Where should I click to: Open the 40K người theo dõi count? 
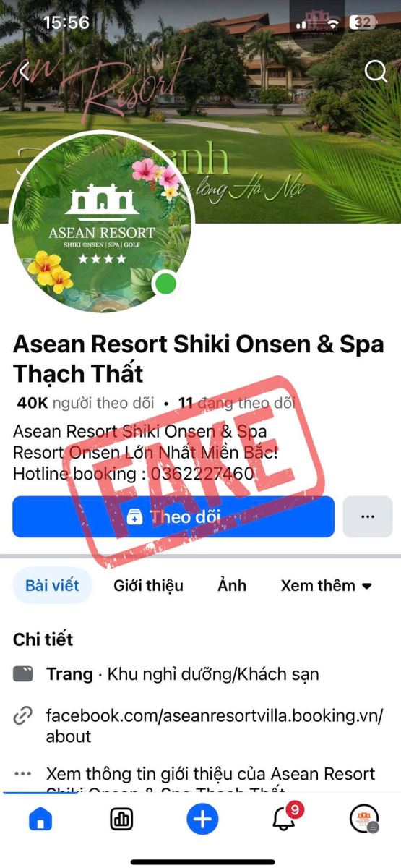(x=85, y=403)
